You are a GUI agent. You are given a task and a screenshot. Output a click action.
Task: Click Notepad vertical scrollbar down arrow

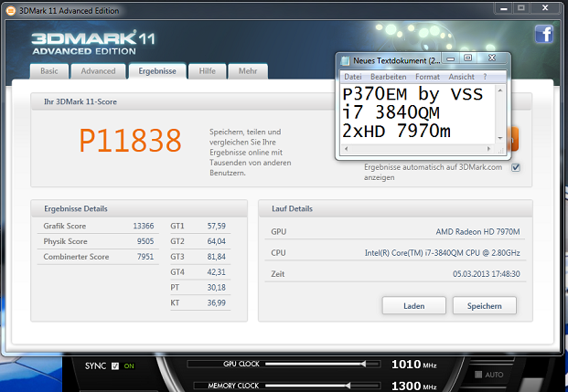[x=500, y=138]
